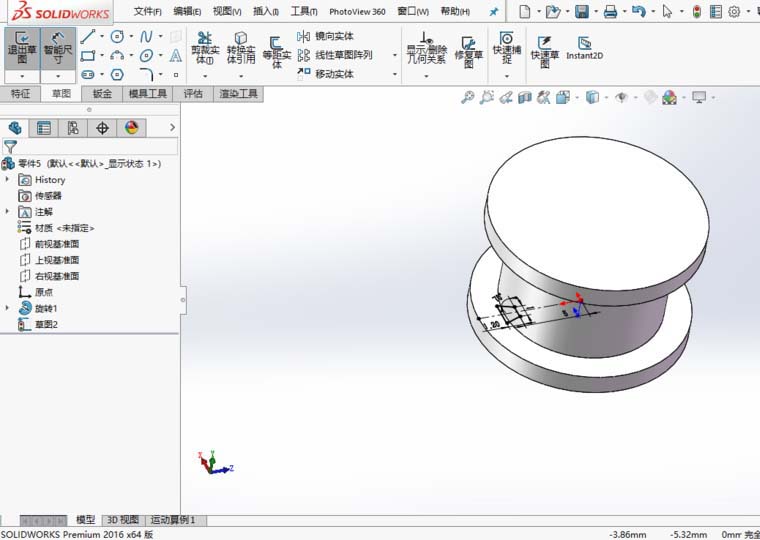Expand the 注解 (Annotations) tree node
The image size is (760, 540).
(x=7, y=211)
